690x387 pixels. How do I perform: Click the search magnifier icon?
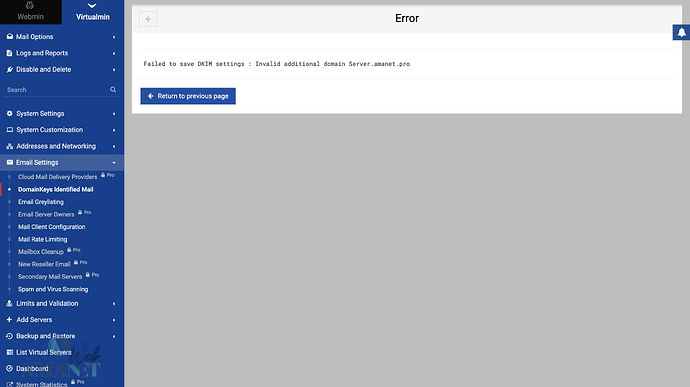[113, 90]
